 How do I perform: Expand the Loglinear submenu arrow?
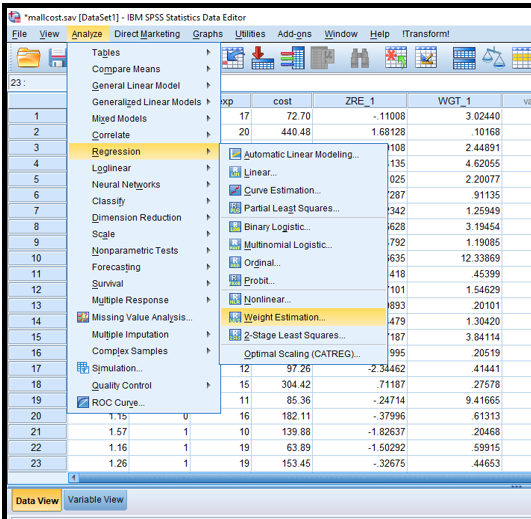(x=208, y=168)
